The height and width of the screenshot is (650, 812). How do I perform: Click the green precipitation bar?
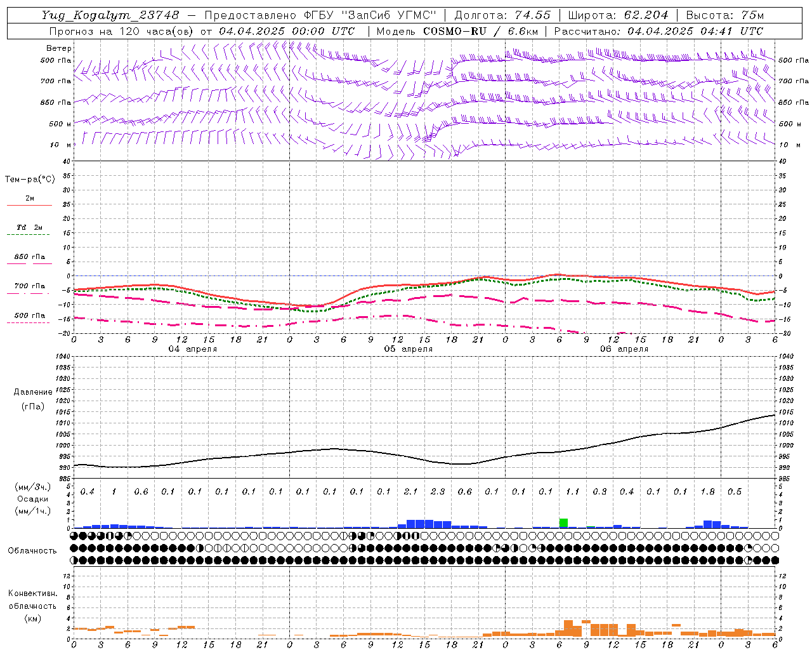[563, 523]
